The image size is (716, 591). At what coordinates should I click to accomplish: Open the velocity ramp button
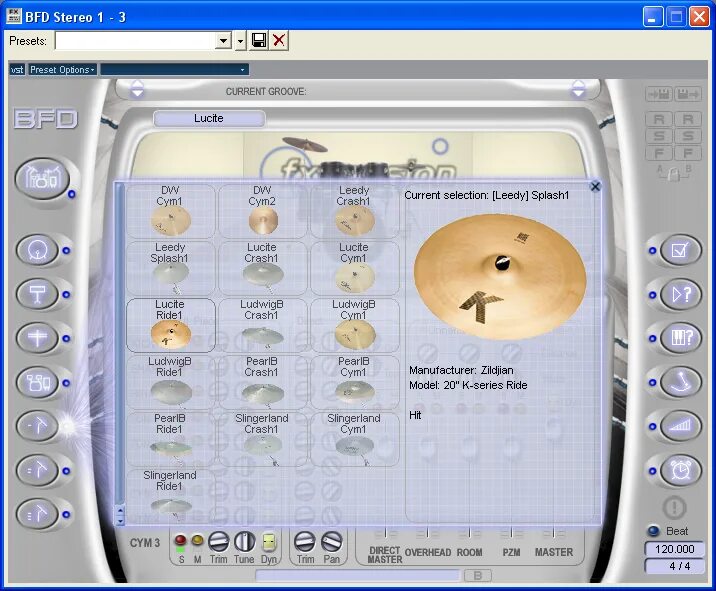point(680,426)
